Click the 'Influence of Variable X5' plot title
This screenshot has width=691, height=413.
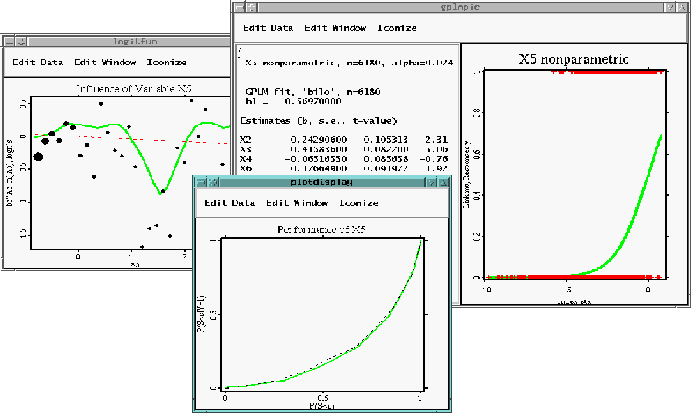click(x=134, y=89)
